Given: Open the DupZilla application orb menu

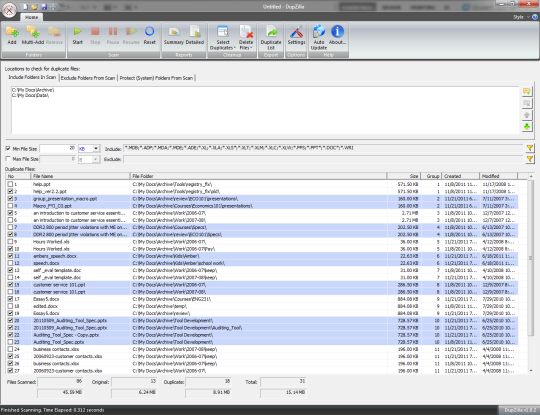Looking at the screenshot, I should 10,10.
